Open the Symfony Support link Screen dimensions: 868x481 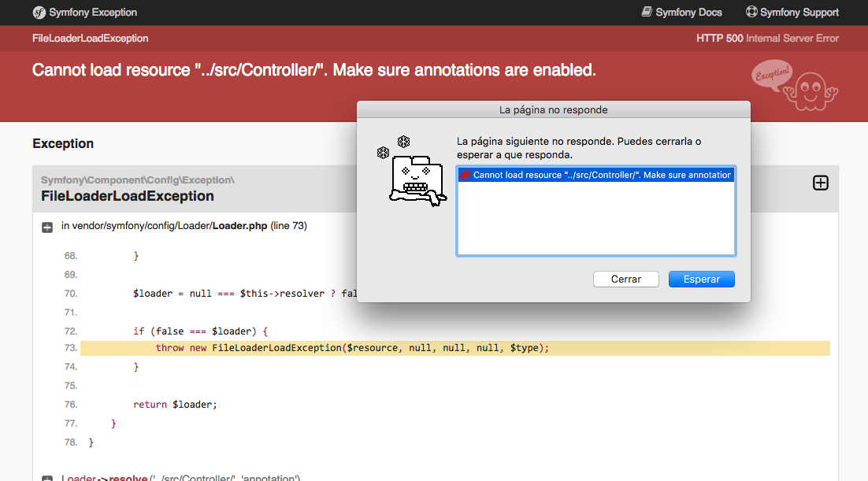792,12
